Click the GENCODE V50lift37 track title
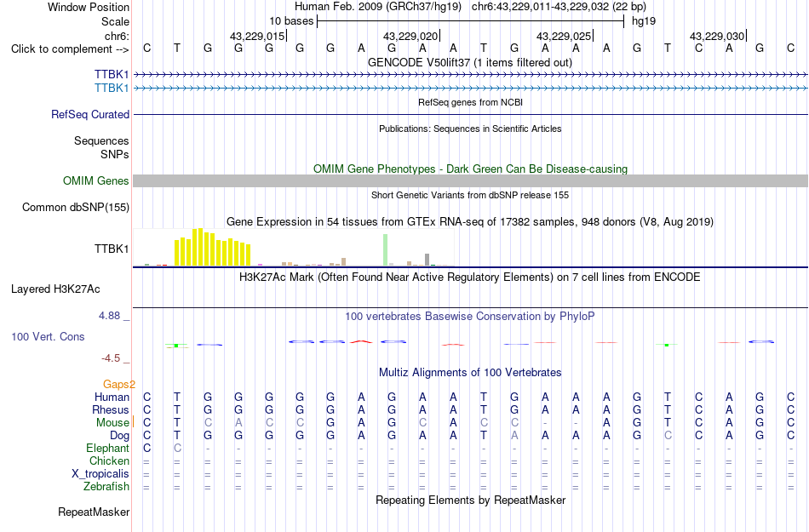The height and width of the screenshot is (532, 809). tap(469, 62)
